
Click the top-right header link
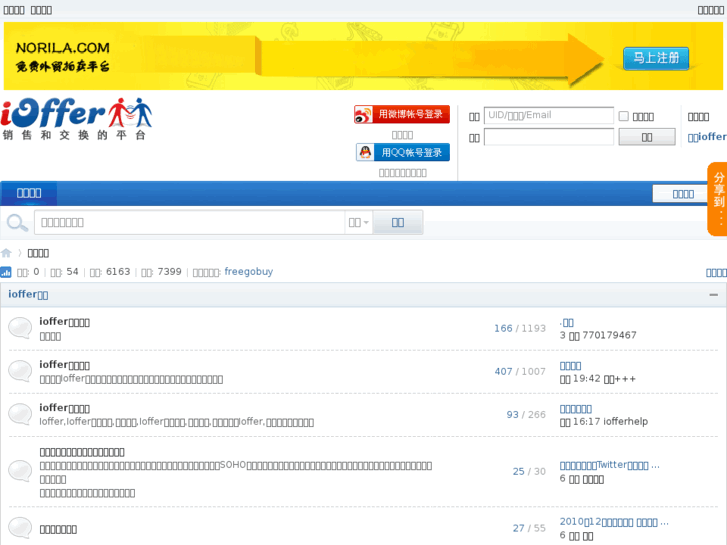[x=710, y=10]
